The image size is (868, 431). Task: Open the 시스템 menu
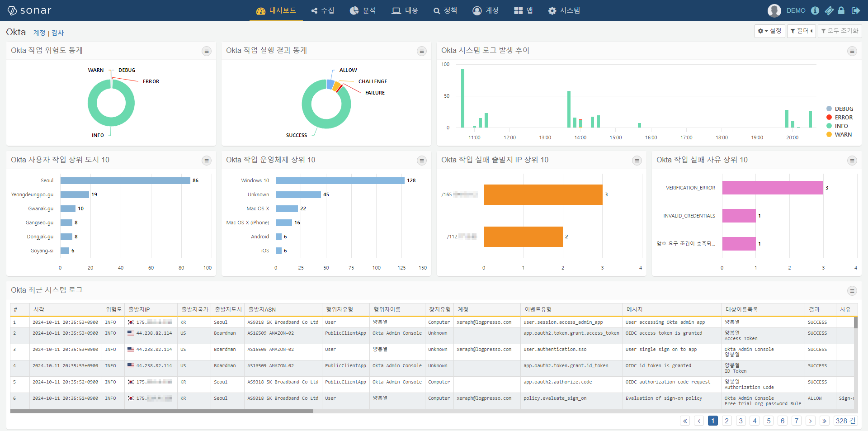pos(564,10)
